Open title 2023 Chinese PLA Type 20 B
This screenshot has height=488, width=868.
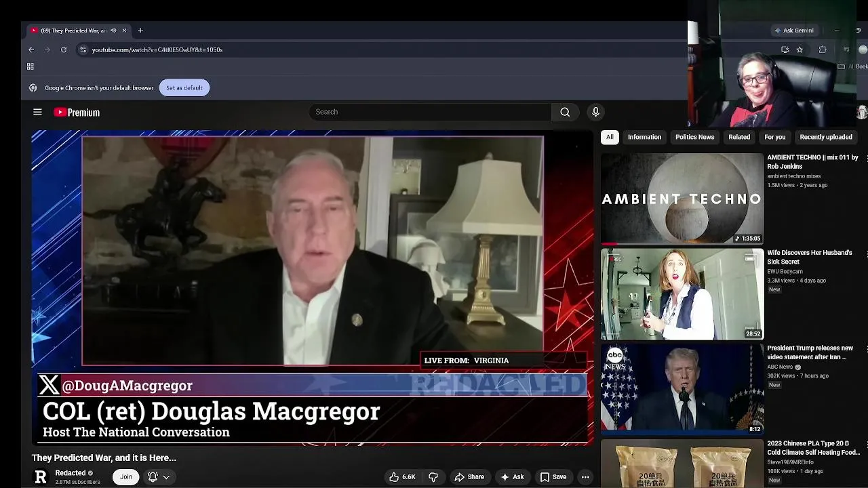814,448
